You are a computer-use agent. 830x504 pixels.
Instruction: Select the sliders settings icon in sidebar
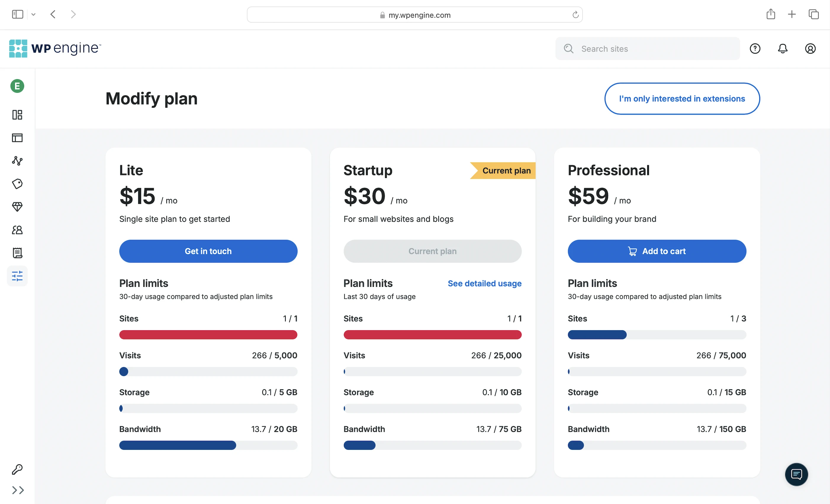[17, 276]
